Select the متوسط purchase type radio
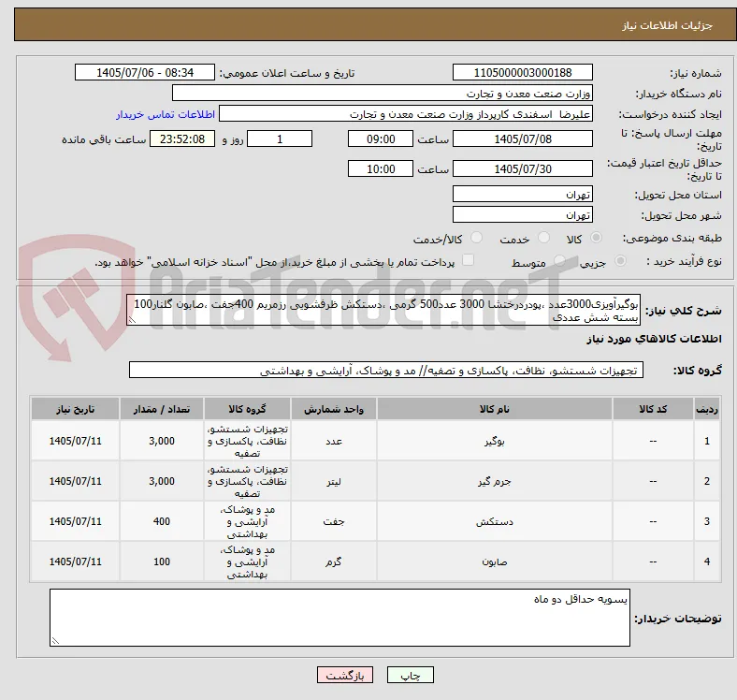Viewport: 737px width, 700px height. tap(559, 260)
